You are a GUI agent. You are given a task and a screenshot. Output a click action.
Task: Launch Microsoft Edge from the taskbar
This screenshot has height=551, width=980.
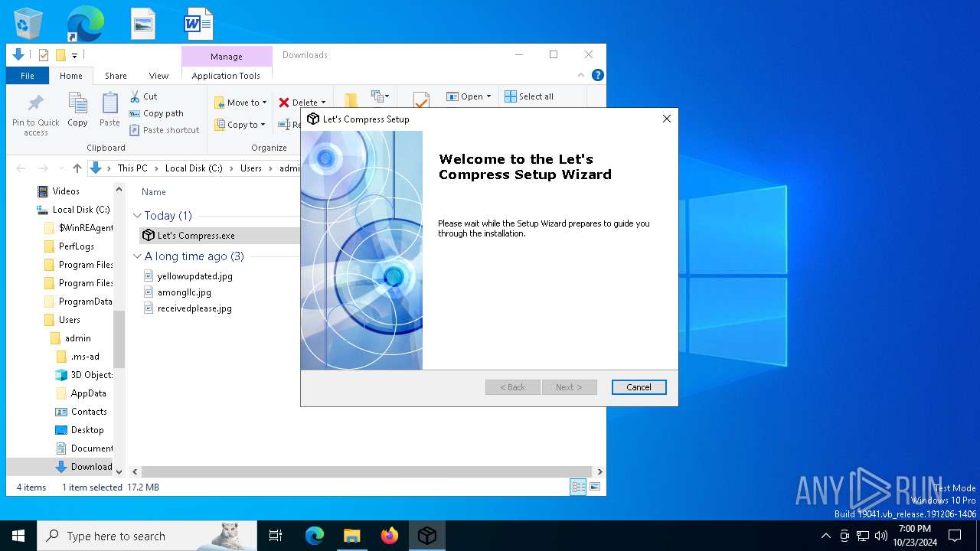[x=315, y=536]
